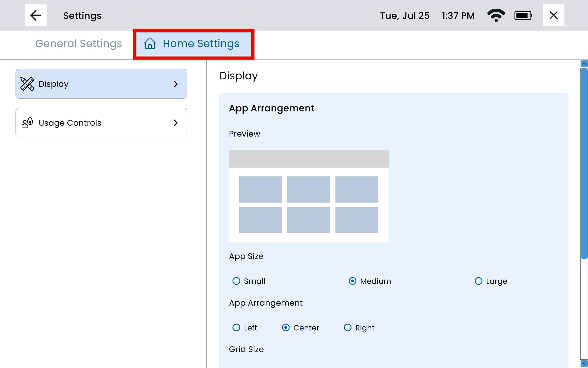Click the Usage Controls lock-person icon
Image resolution: width=588 pixels, height=368 pixels.
(x=27, y=123)
